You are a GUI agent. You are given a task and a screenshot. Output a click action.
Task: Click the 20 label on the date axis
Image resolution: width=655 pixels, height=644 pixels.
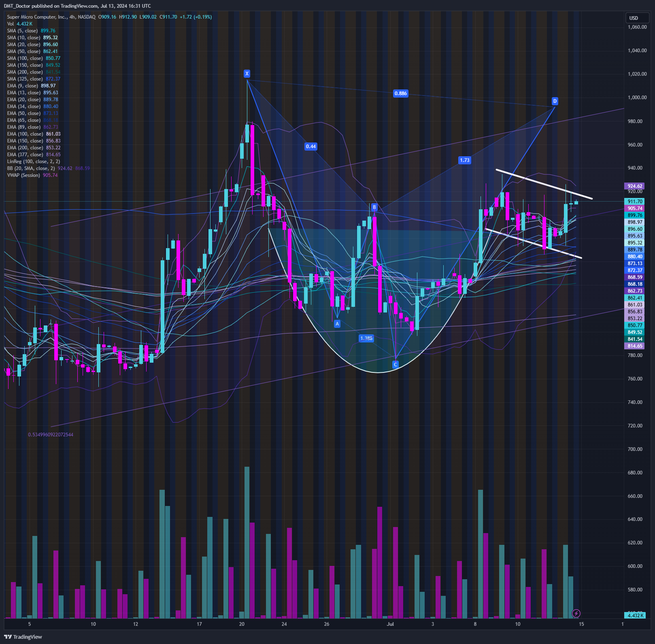[x=242, y=624]
